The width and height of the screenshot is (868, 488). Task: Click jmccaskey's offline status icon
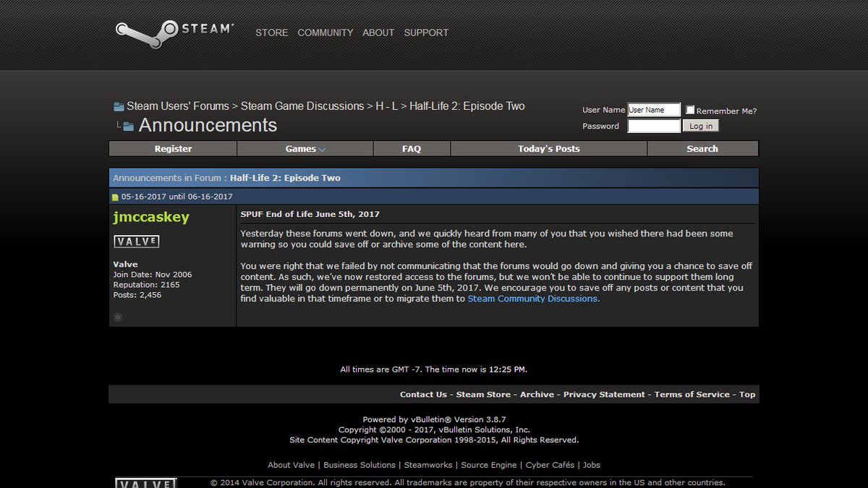tap(118, 317)
